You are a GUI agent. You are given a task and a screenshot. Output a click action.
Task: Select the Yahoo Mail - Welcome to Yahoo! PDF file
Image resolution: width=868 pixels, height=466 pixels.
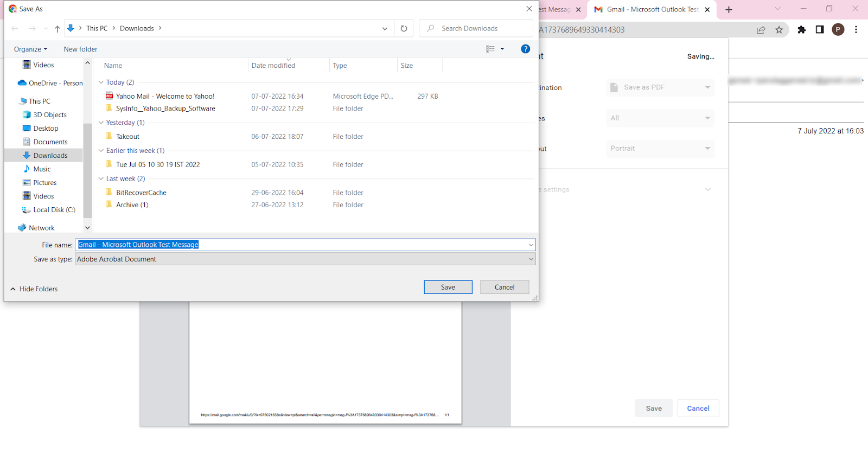(x=165, y=97)
